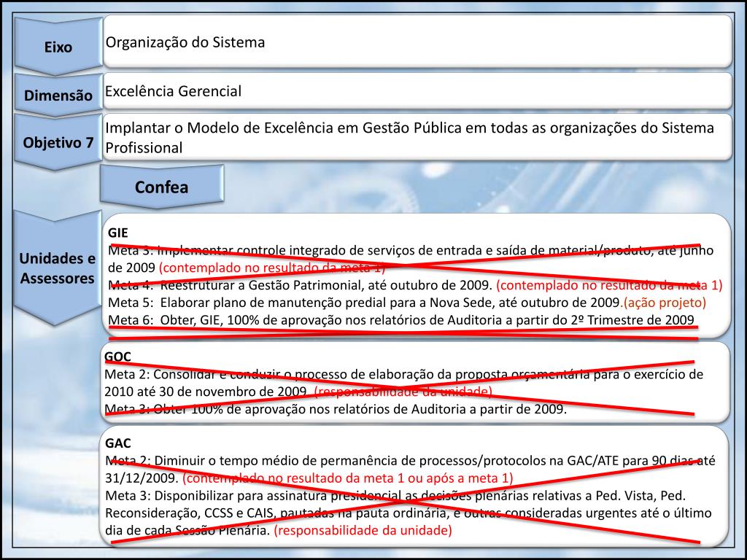The image size is (747, 560).
Task: Click the 'Implantar o Modelo de Excelência' objective text
Action: pos(410,138)
